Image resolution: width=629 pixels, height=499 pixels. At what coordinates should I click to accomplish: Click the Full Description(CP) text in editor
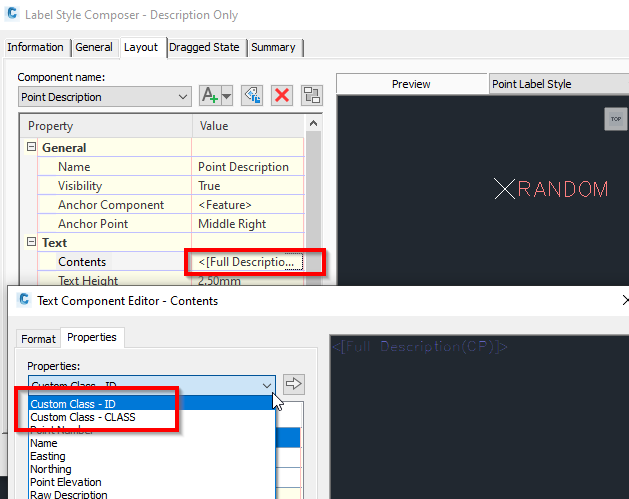pos(420,347)
